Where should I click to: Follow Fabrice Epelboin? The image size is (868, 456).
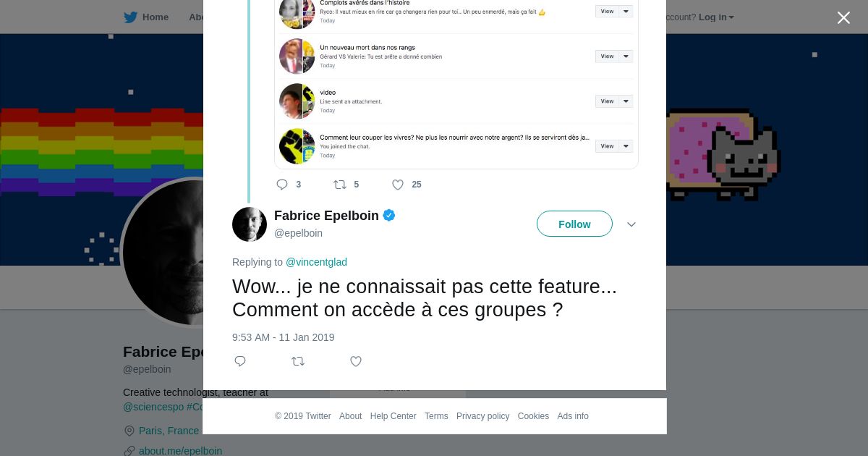[574, 224]
